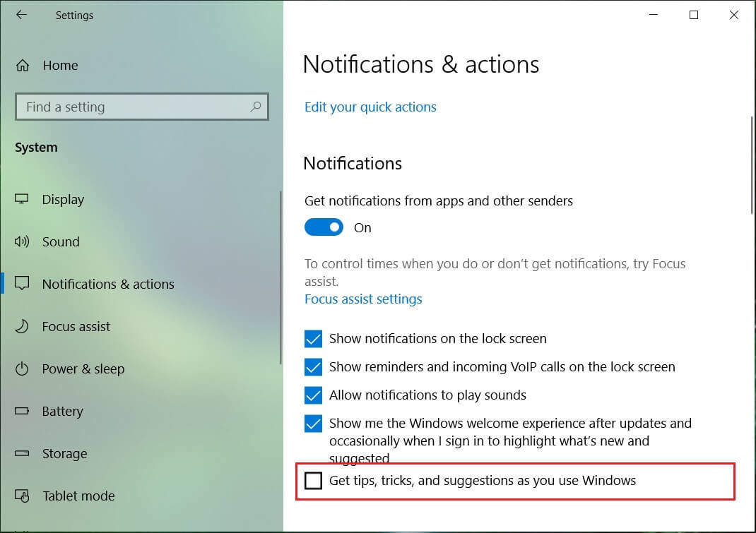The image size is (756, 533).
Task: Click the Focus assist moon icon
Action: (x=22, y=326)
